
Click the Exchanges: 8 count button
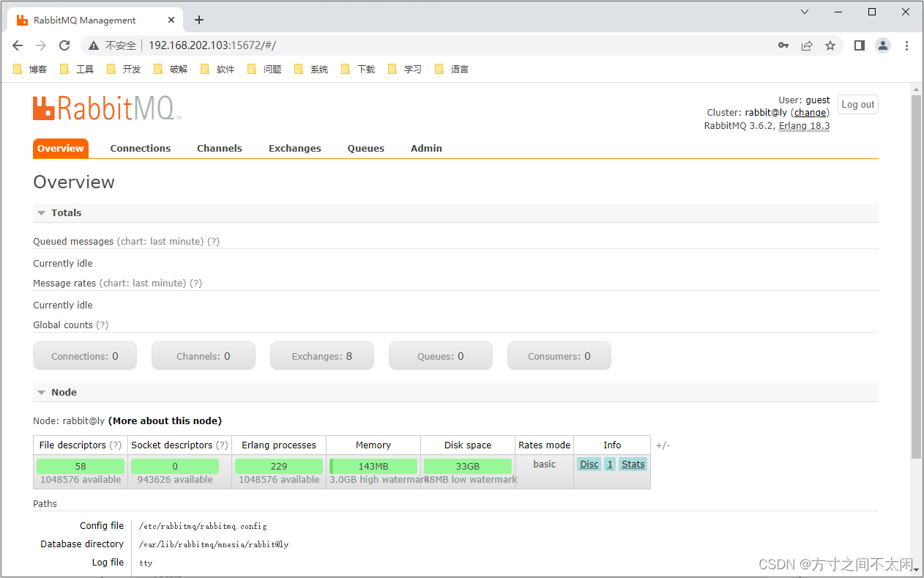[322, 356]
